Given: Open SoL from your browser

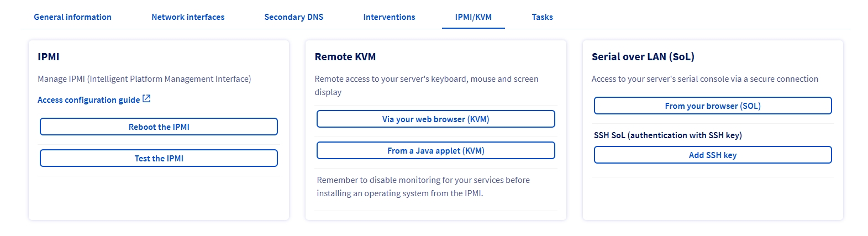Looking at the screenshot, I should click(x=713, y=106).
